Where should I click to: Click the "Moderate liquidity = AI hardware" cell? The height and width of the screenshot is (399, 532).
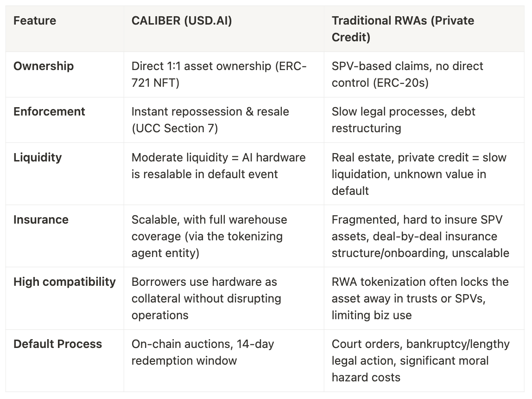point(218,166)
